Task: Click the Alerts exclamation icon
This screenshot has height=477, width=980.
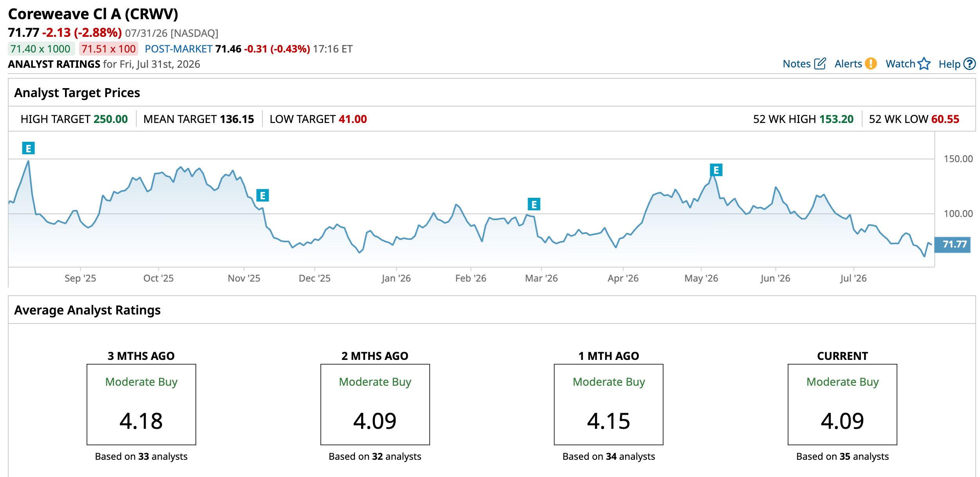Action: [x=871, y=63]
